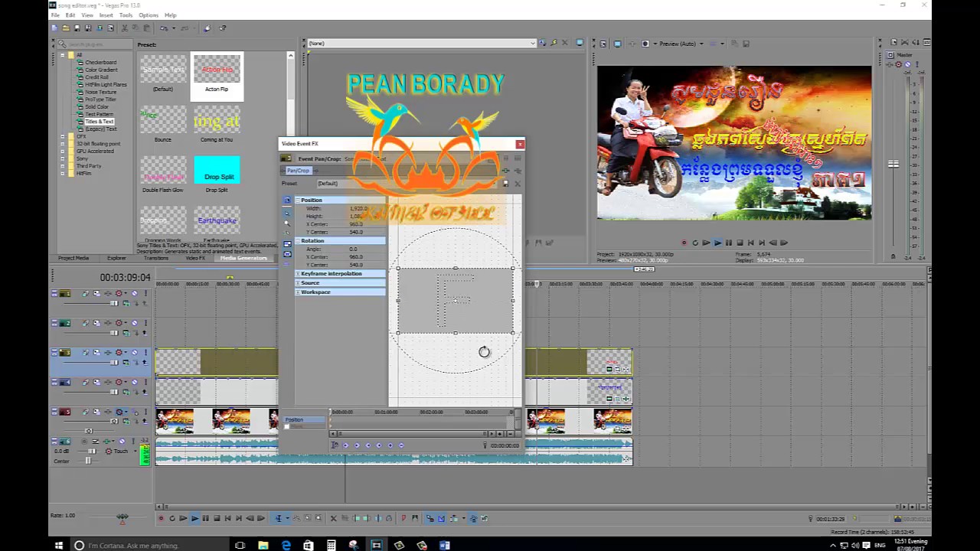Select Solid Color generator in tree
980x551 pixels.
click(96, 107)
